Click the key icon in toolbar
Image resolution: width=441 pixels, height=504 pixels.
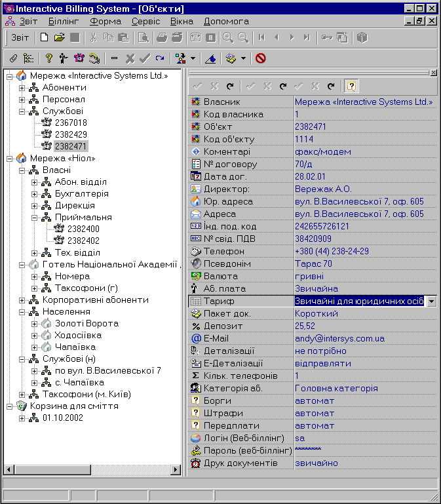tap(327, 37)
